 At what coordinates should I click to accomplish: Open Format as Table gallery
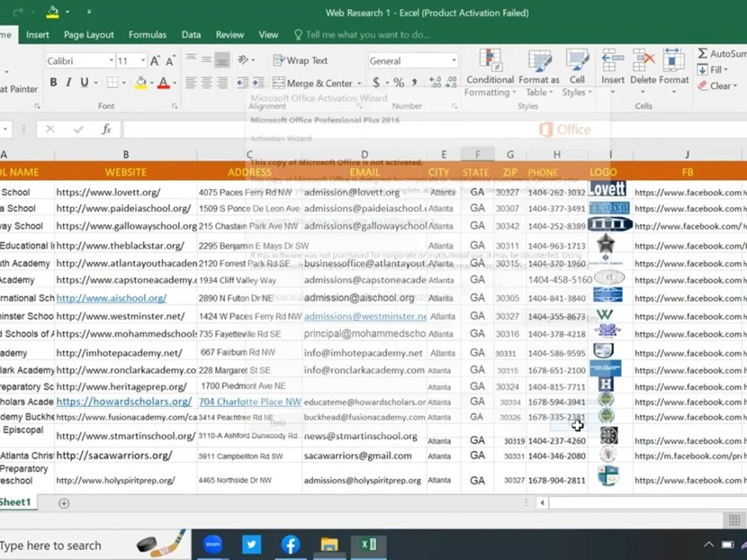[539, 72]
